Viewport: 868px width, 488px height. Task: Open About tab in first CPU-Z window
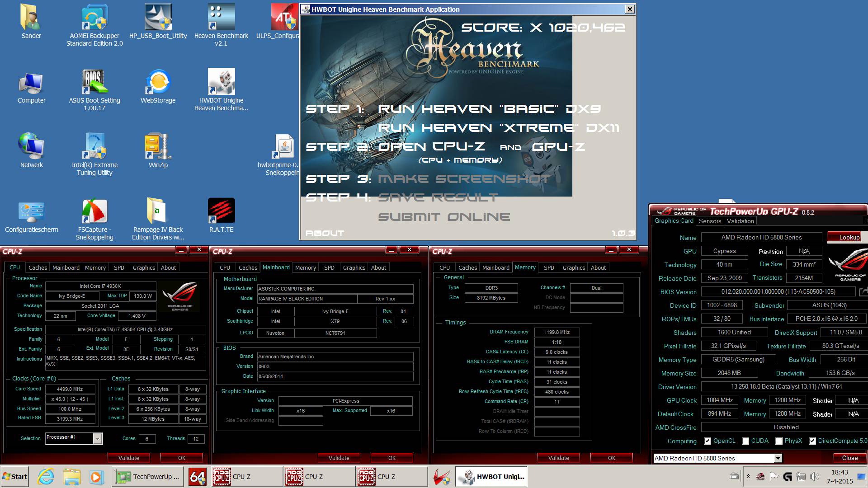(168, 267)
